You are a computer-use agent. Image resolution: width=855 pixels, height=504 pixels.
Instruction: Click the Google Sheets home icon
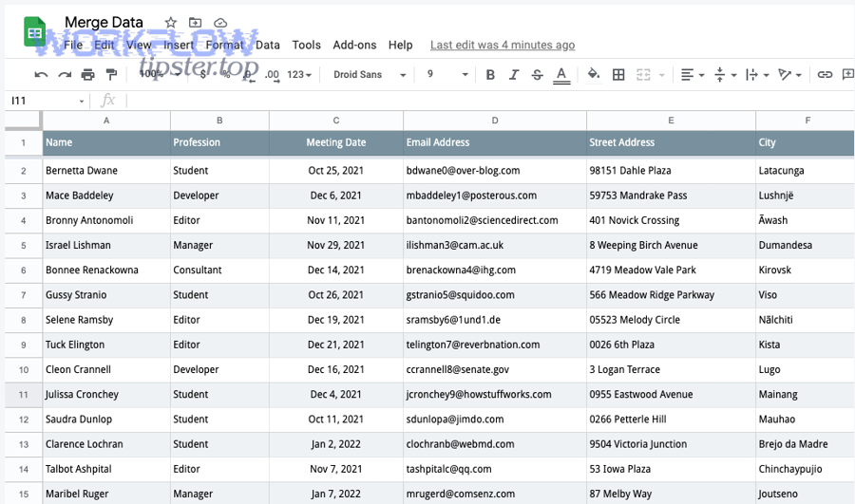point(35,33)
